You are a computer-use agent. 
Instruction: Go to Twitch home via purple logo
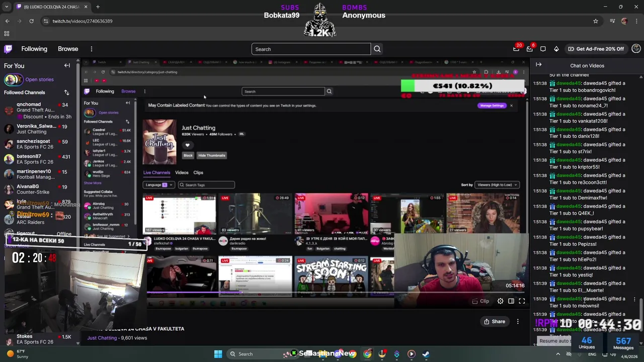(8, 49)
